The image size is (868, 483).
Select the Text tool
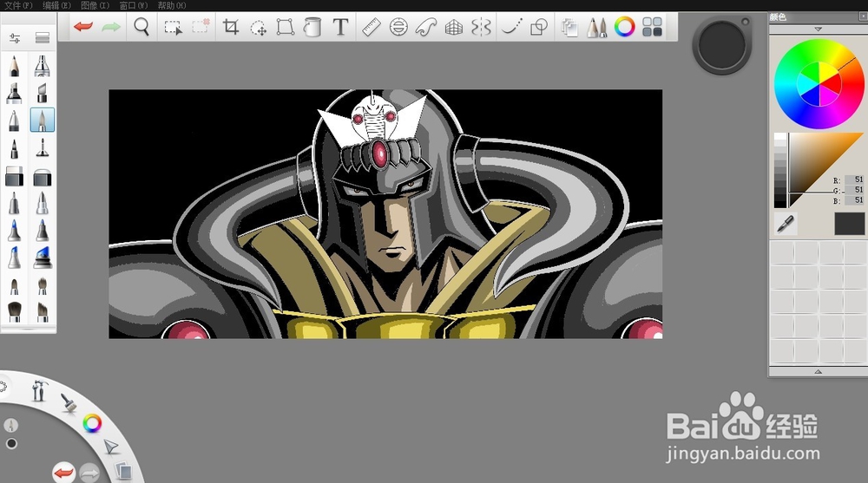[340, 27]
